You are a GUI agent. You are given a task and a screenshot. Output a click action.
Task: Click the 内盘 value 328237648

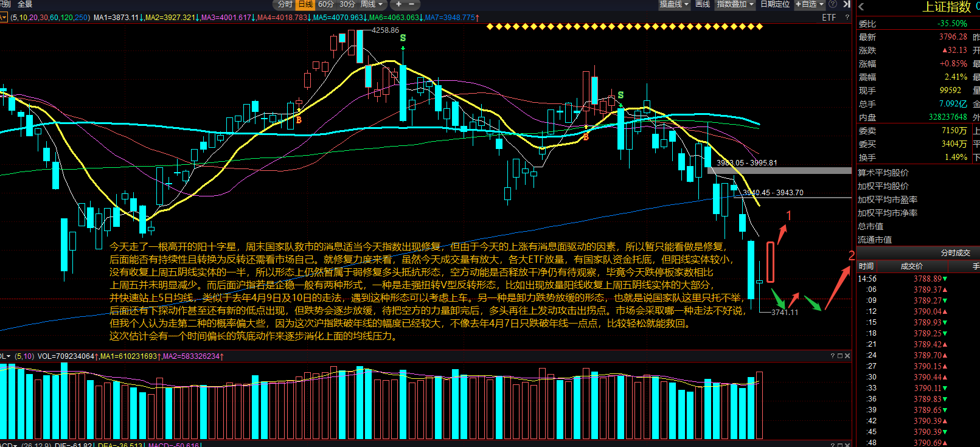click(948, 117)
